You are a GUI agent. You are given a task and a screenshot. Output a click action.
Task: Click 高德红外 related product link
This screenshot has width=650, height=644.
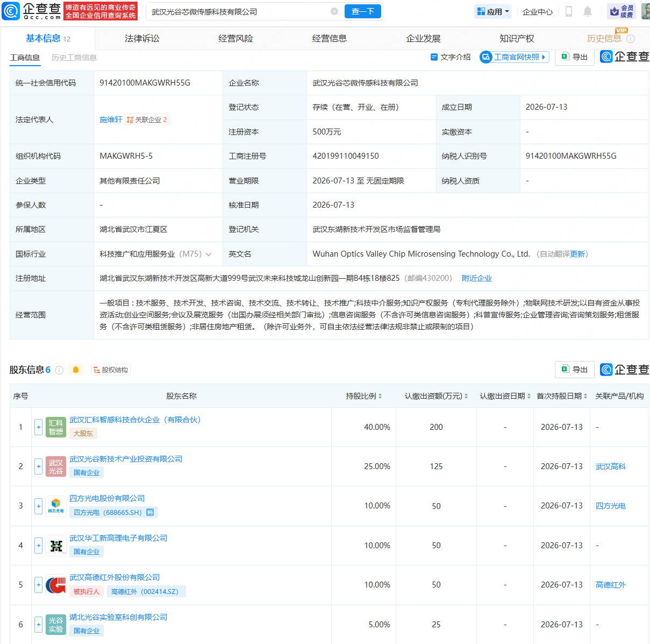[x=611, y=585]
